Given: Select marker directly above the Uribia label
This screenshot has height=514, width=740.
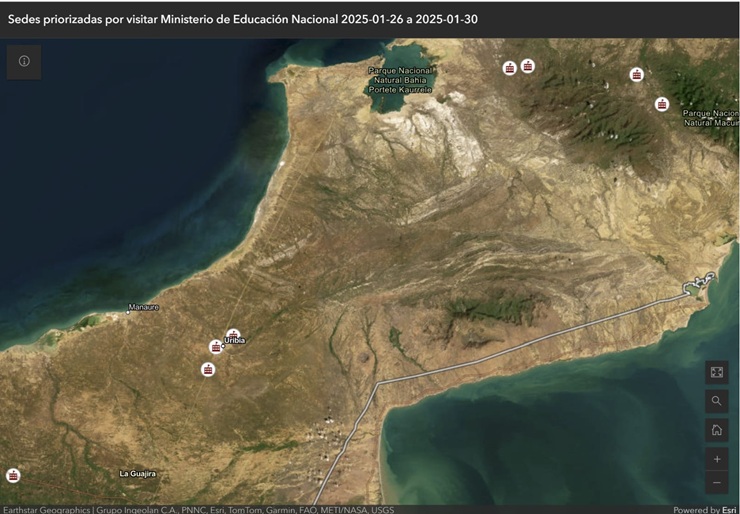Looking at the screenshot, I should [x=233, y=334].
